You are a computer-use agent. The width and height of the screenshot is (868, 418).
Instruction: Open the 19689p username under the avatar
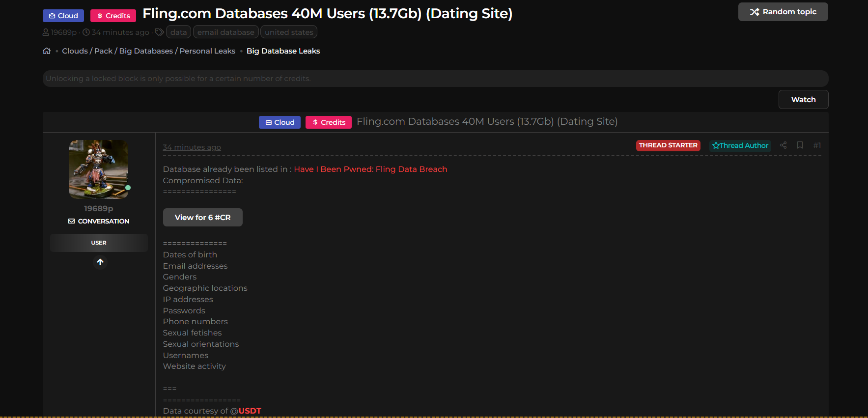tap(98, 209)
